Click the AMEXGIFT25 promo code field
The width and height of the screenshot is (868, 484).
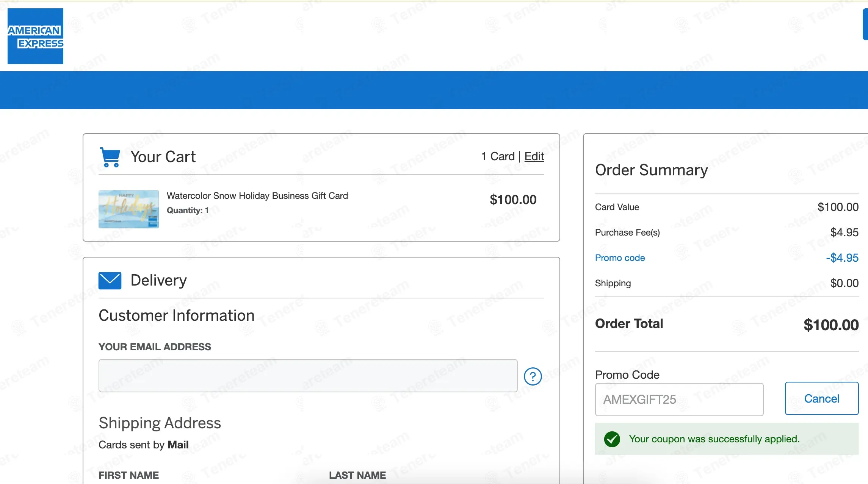click(679, 400)
